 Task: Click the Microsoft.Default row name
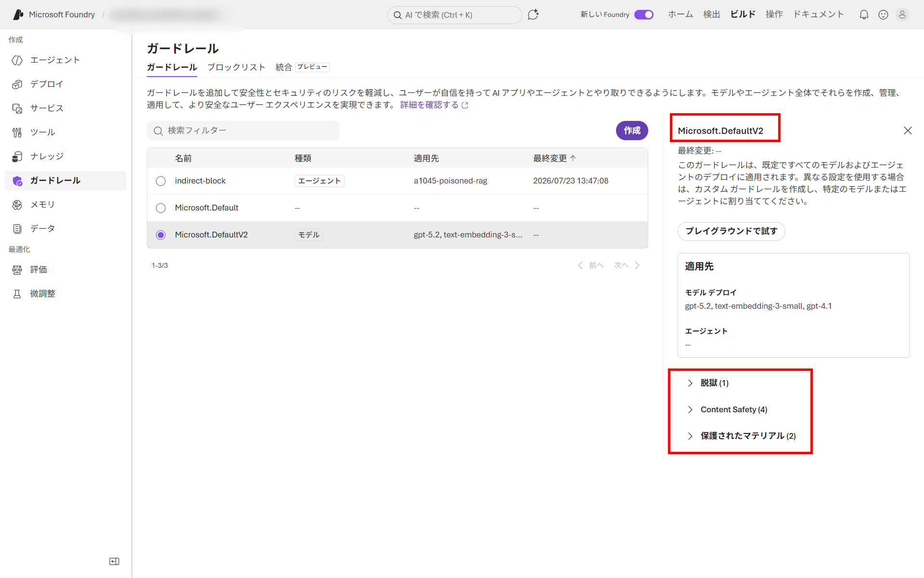[x=206, y=208]
